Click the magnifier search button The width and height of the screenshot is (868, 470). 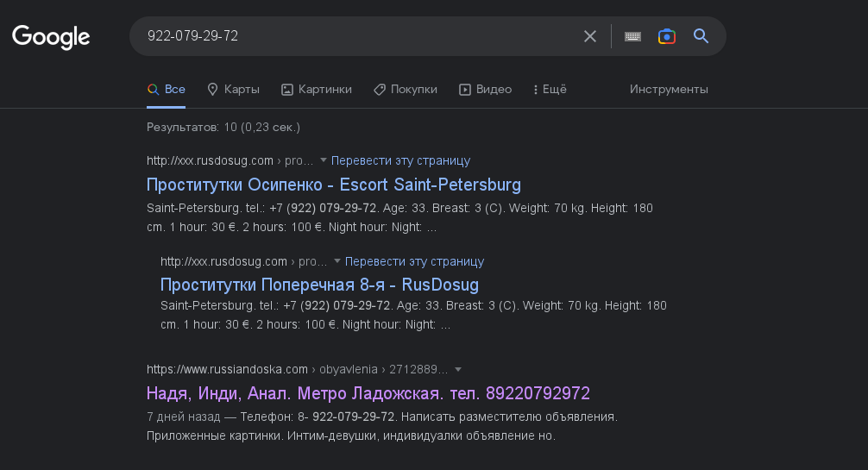pyautogui.click(x=701, y=36)
